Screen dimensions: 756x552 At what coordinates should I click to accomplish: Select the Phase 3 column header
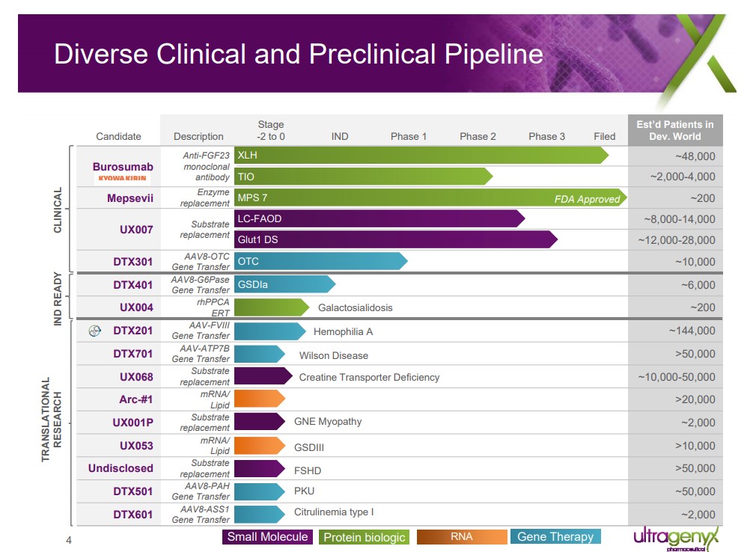(546, 136)
